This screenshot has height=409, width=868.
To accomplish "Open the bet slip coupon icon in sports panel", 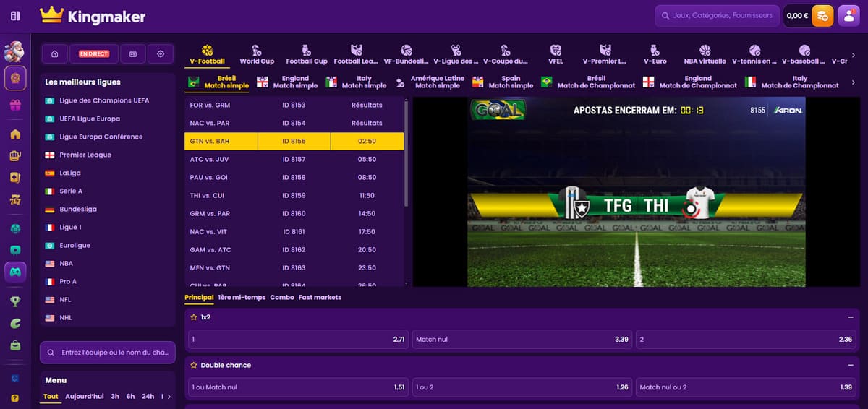I will click(133, 53).
